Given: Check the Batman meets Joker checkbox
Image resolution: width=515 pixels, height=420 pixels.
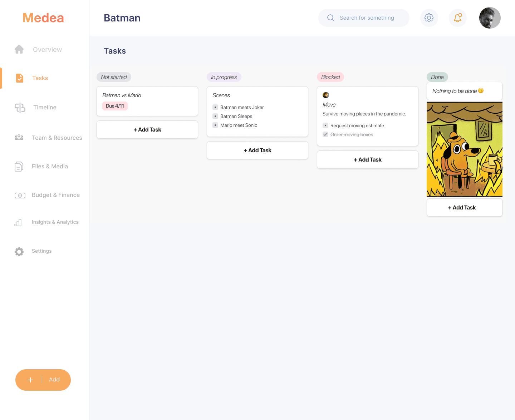Looking at the screenshot, I should coord(215,107).
